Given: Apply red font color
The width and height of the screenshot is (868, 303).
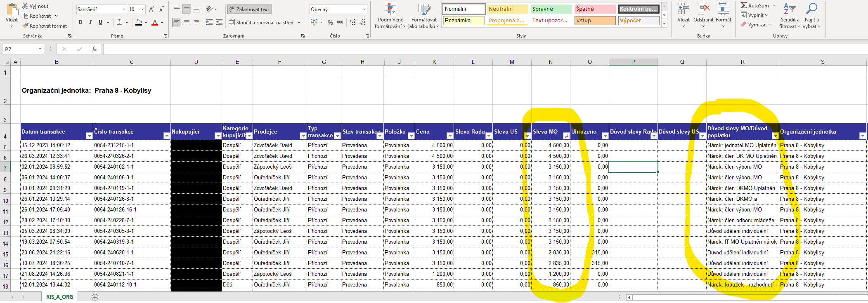Looking at the screenshot, I should pos(155,22).
